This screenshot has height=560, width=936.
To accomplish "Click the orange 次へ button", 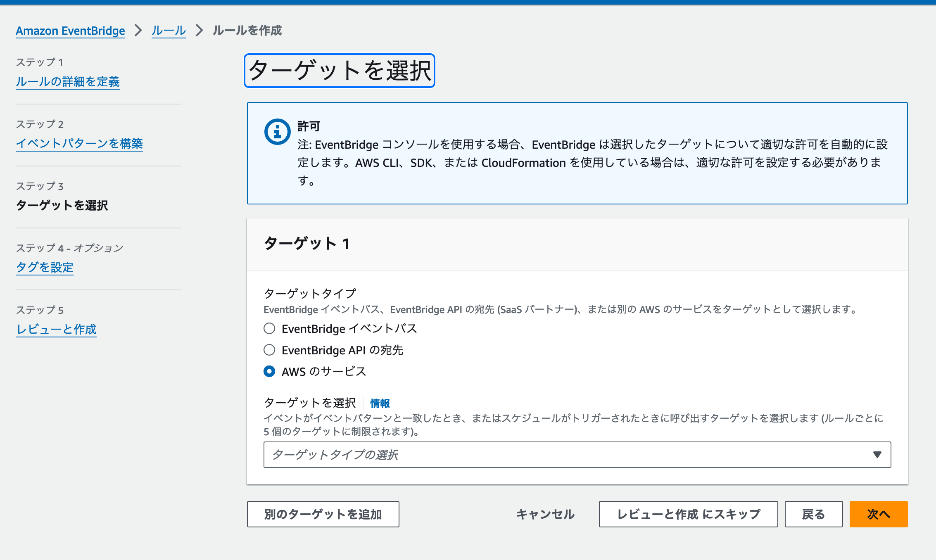I will click(879, 514).
